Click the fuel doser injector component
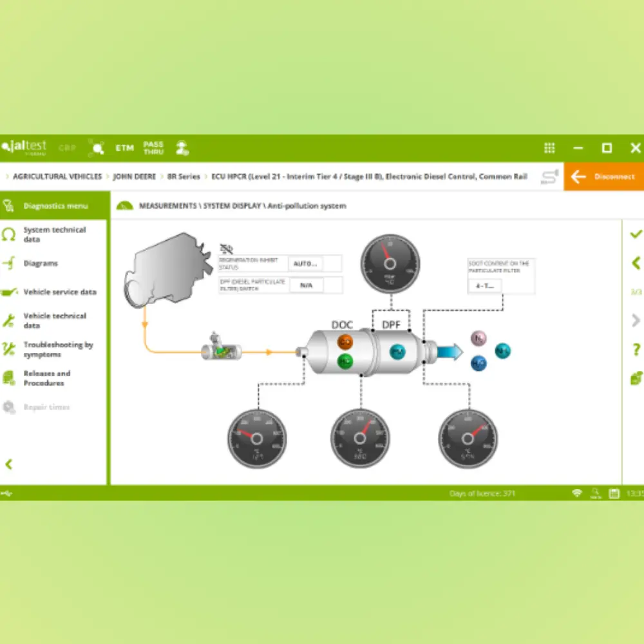Viewport: 644px width, 644px height. (x=221, y=347)
